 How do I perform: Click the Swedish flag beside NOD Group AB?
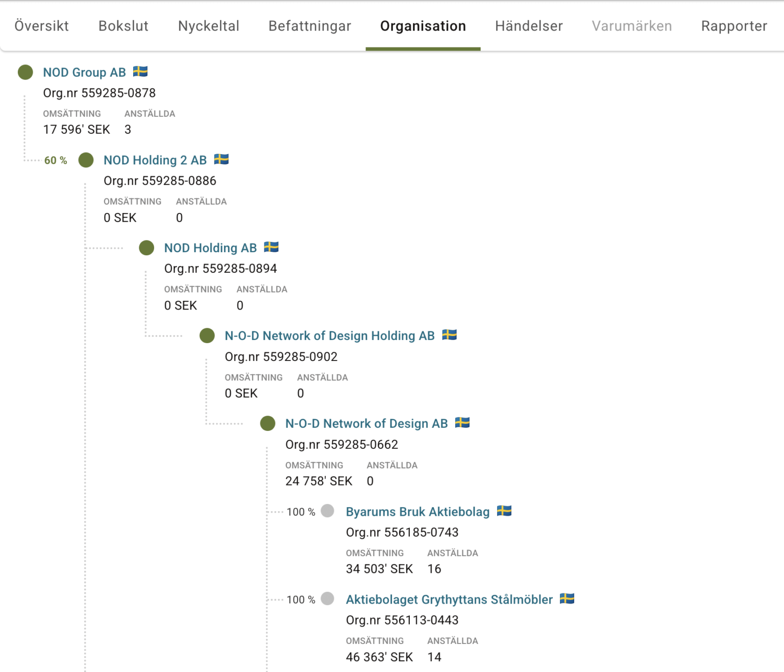[x=140, y=71]
